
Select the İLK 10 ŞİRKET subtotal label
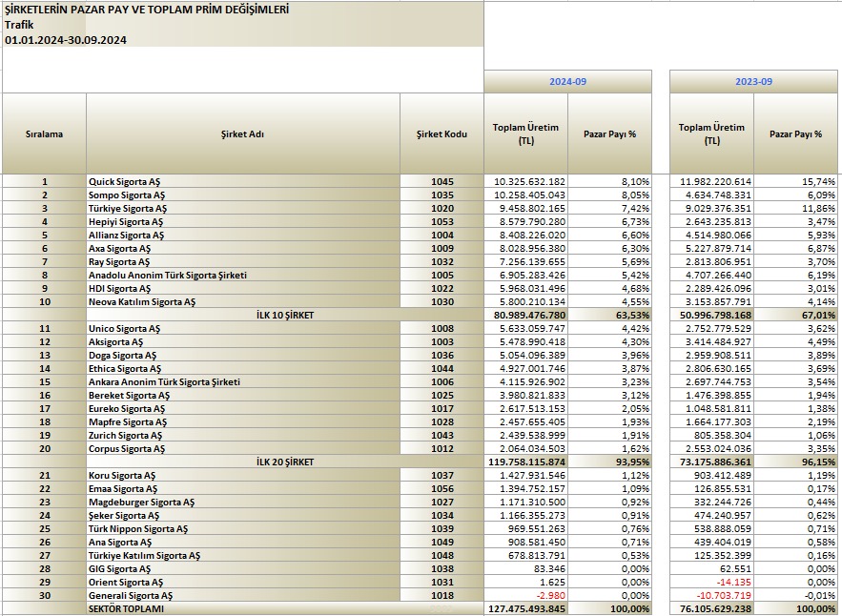(x=284, y=316)
